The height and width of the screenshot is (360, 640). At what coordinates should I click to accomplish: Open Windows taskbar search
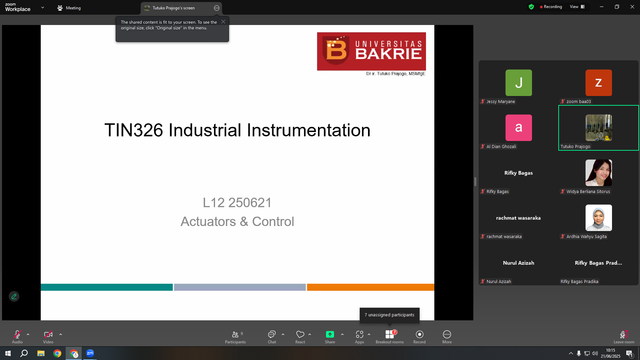tap(24, 353)
